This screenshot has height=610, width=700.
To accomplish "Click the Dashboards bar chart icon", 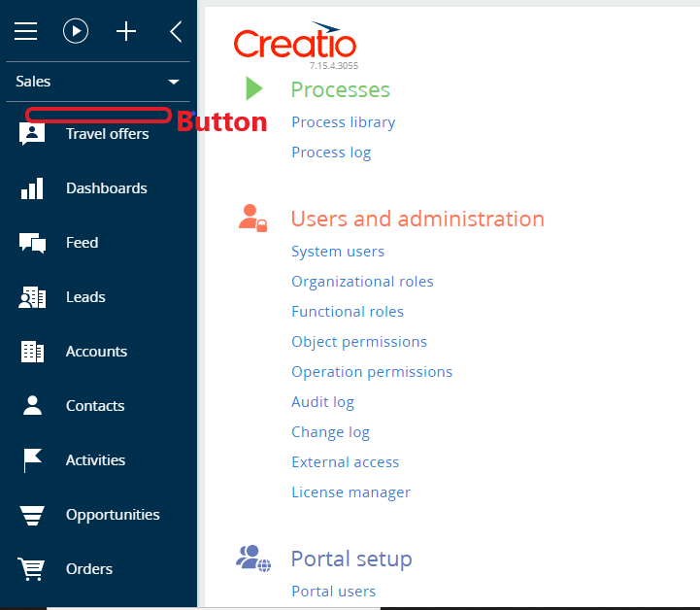I will click(x=32, y=188).
